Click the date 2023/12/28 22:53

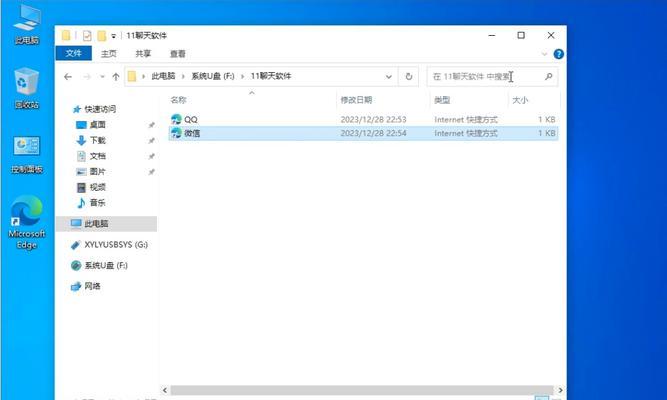point(373,120)
